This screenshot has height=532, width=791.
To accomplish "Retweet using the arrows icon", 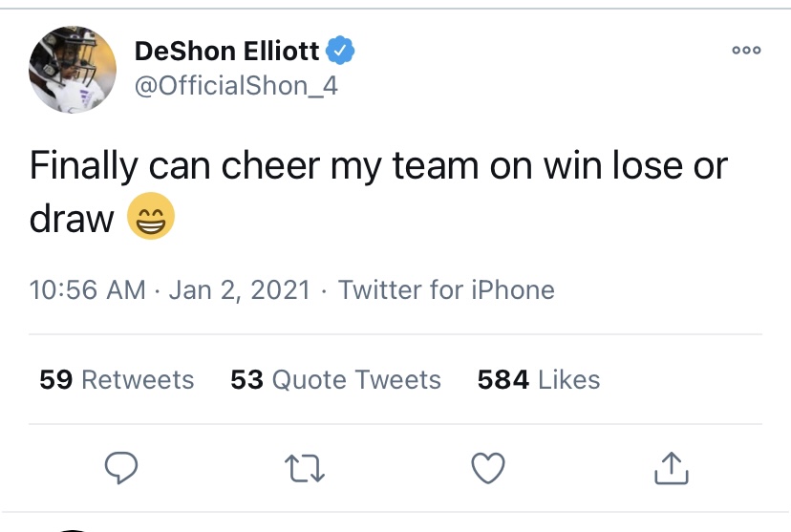I will pos(305,467).
